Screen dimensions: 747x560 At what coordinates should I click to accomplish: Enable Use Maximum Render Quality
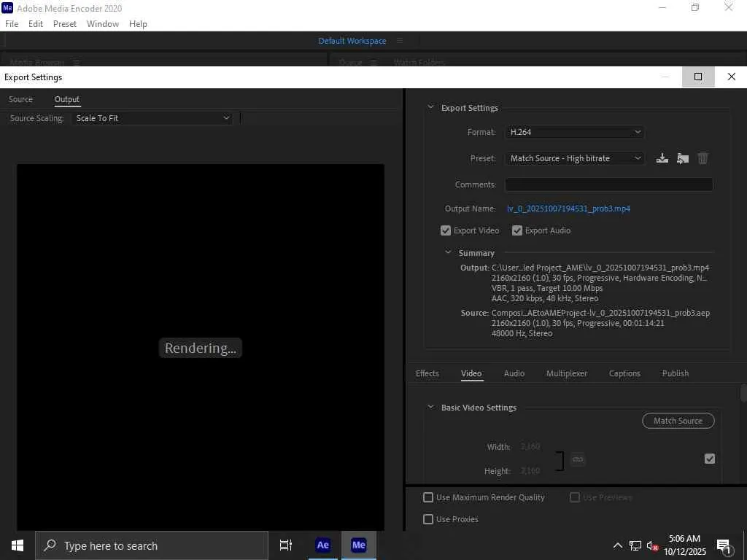[x=428, y=497]
